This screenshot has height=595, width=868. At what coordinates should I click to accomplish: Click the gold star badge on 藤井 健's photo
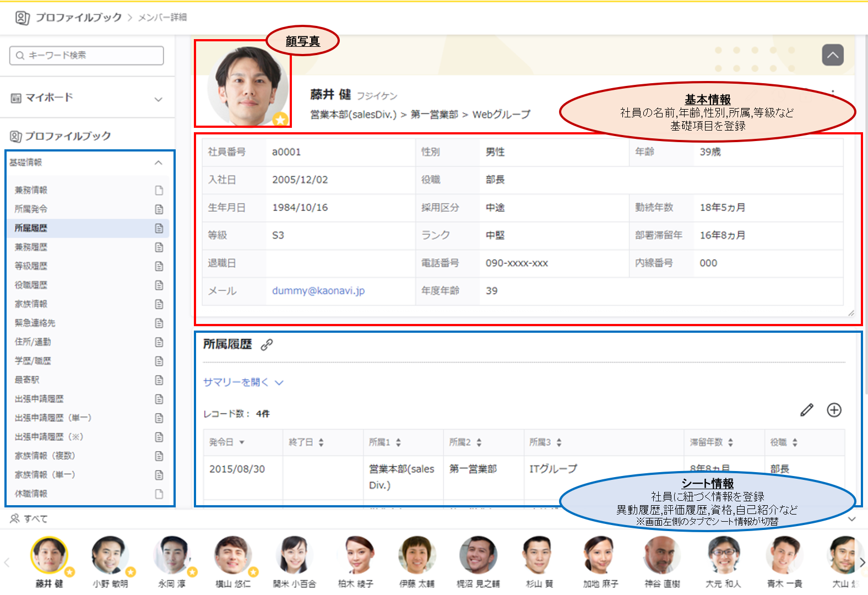(280, 119)
